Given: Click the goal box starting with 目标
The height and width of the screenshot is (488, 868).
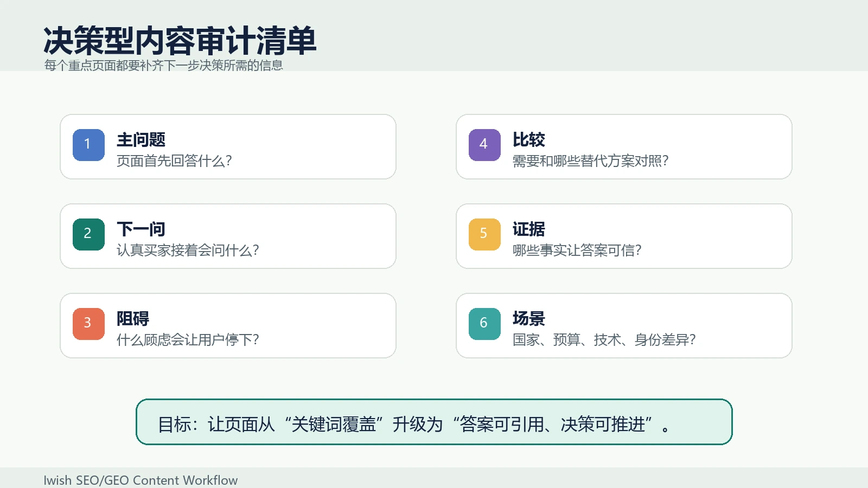Looking at the screenshot, I should pyautogui.click(x=434, y=422).
